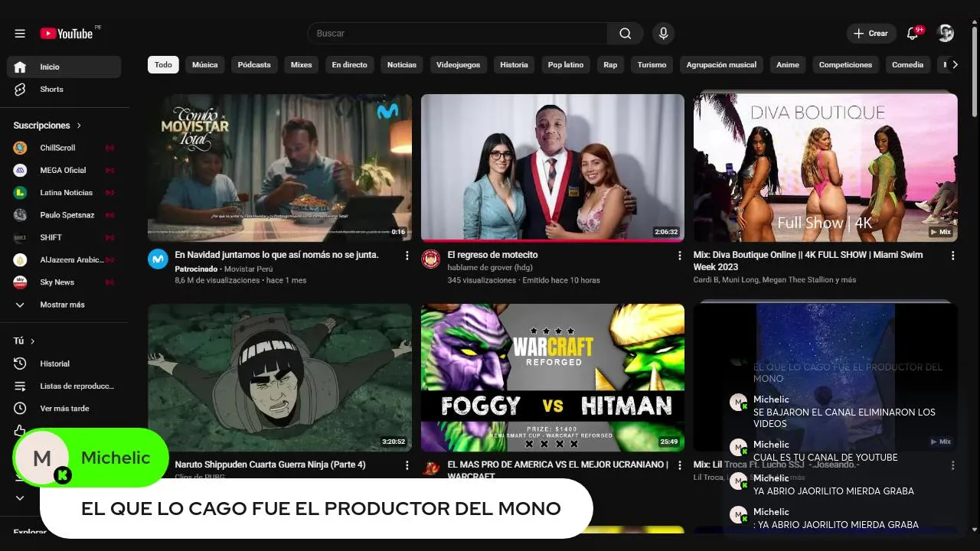Click the YouTube logo
This screenshot has height=551, width=980.
click(67, 34)
